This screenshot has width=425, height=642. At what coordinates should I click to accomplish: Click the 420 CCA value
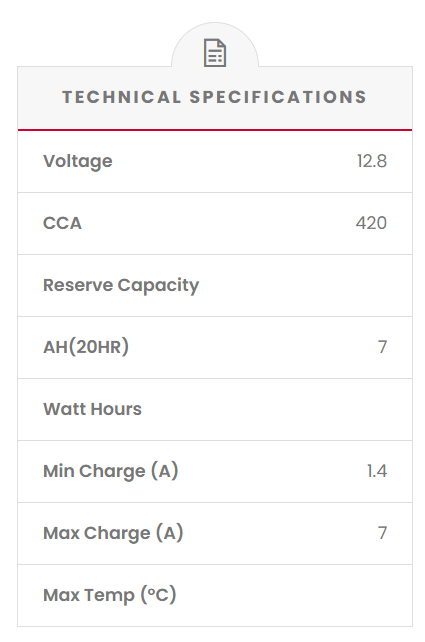coord(371,223)
